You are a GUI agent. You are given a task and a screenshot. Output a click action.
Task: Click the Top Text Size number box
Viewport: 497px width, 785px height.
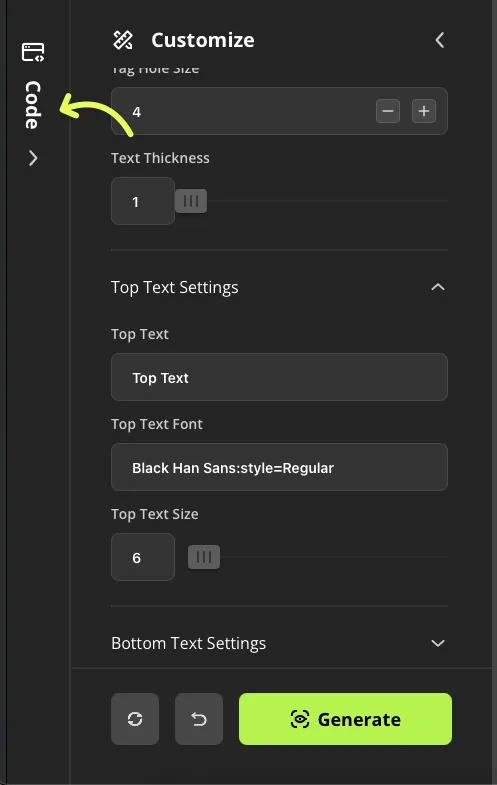click(x=143, y=557)
